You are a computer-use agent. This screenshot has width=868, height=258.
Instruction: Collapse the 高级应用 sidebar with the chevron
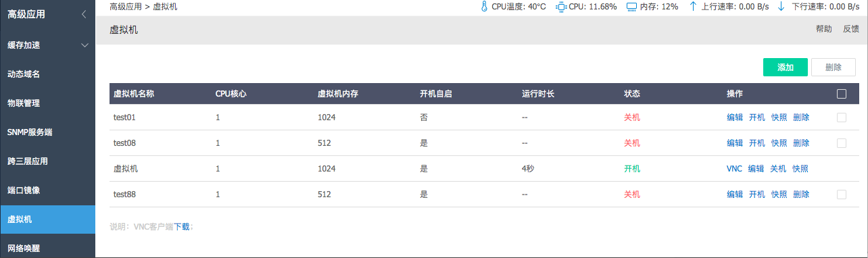[83, 14]
